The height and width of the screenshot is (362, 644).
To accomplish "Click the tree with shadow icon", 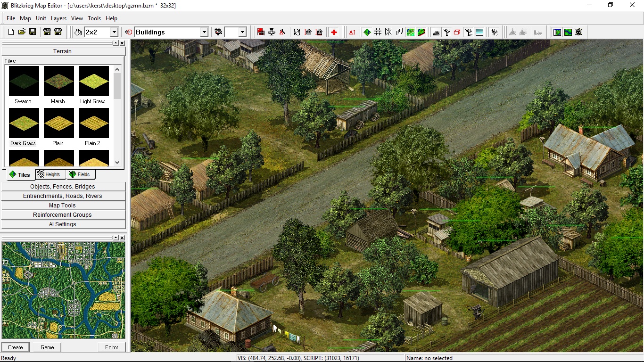I will (469, 32).
